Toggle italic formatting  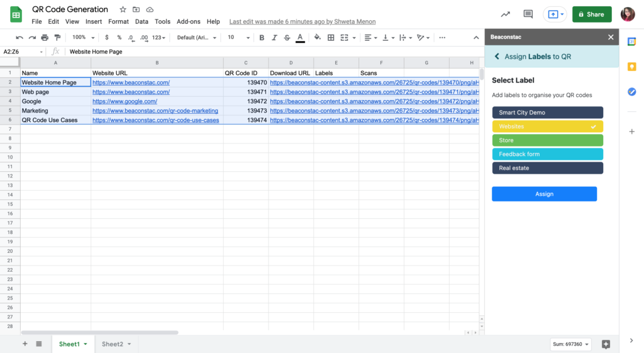(274, 37)
